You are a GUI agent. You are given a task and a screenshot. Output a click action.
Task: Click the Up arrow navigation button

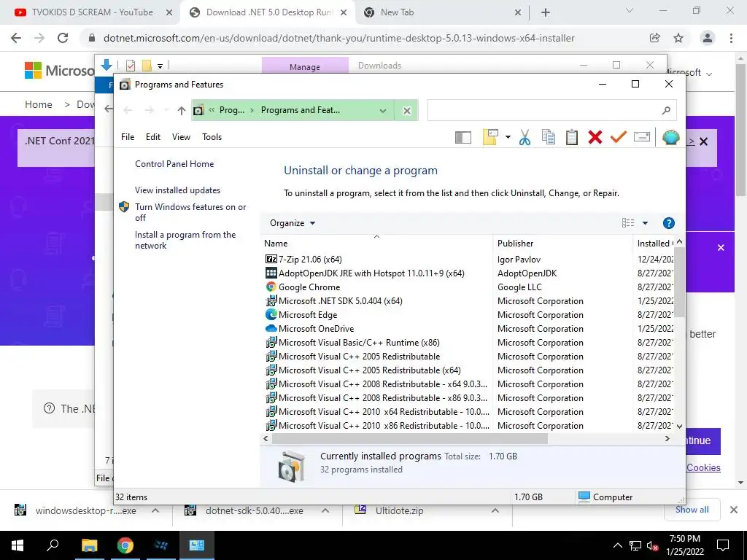coord(181,111)
